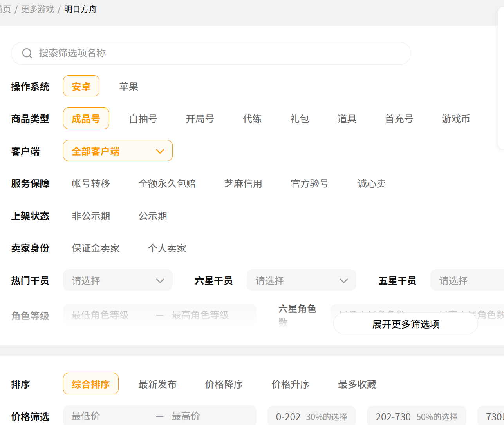The image size is (504, 425).
Task: Click the search magnifier icon
Action: click(x=27, y=53)
